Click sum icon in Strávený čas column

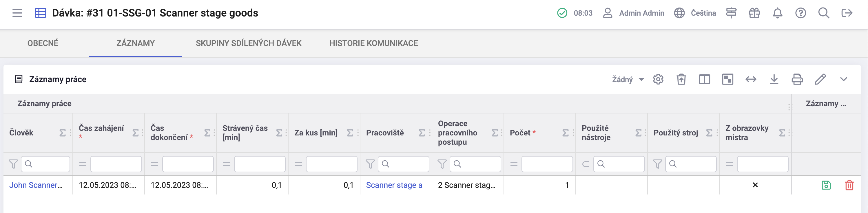[279, 133]
